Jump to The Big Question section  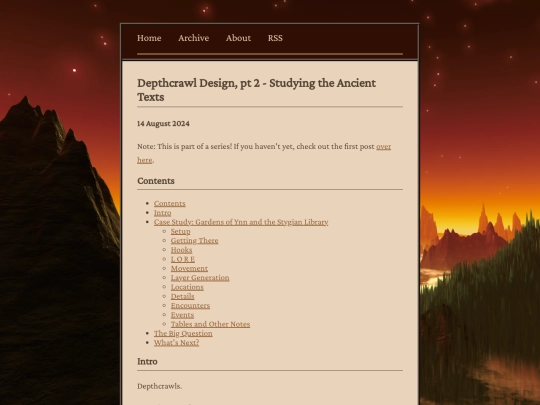pos(183,333)
